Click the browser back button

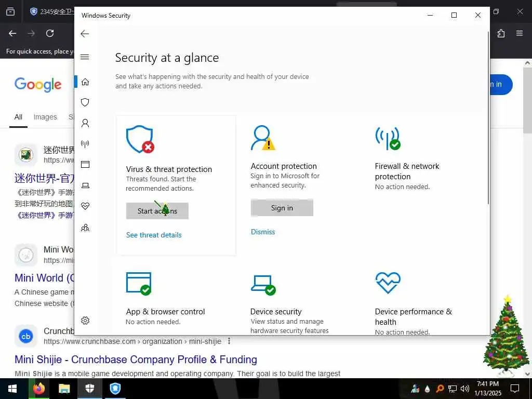click(12, 33)
